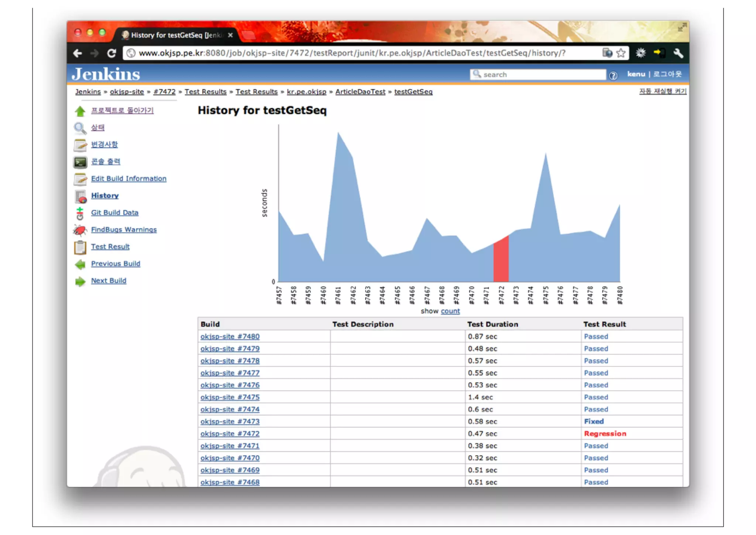Bookmark page with the star icon
This screenshot has width=756, height=535.
621,53
